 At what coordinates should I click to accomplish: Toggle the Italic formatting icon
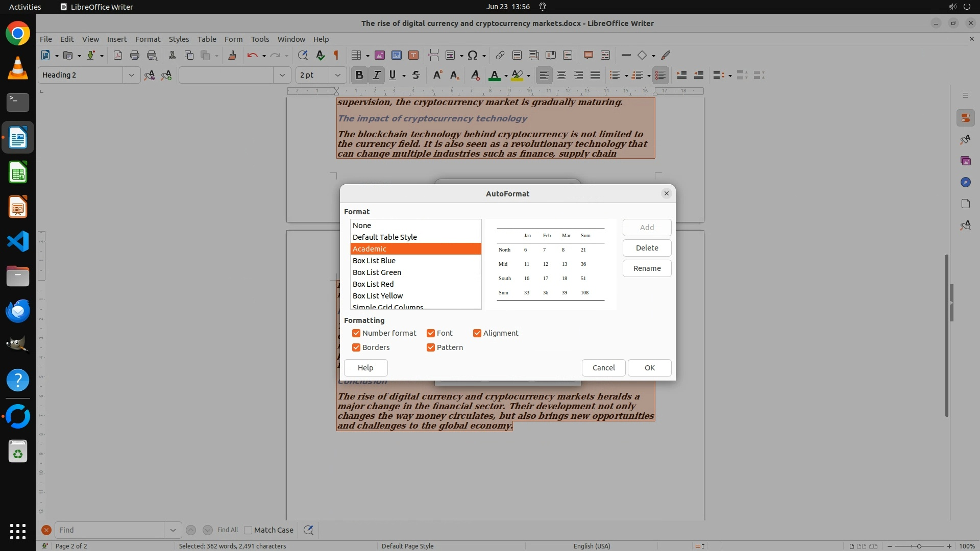pos(376,75)
